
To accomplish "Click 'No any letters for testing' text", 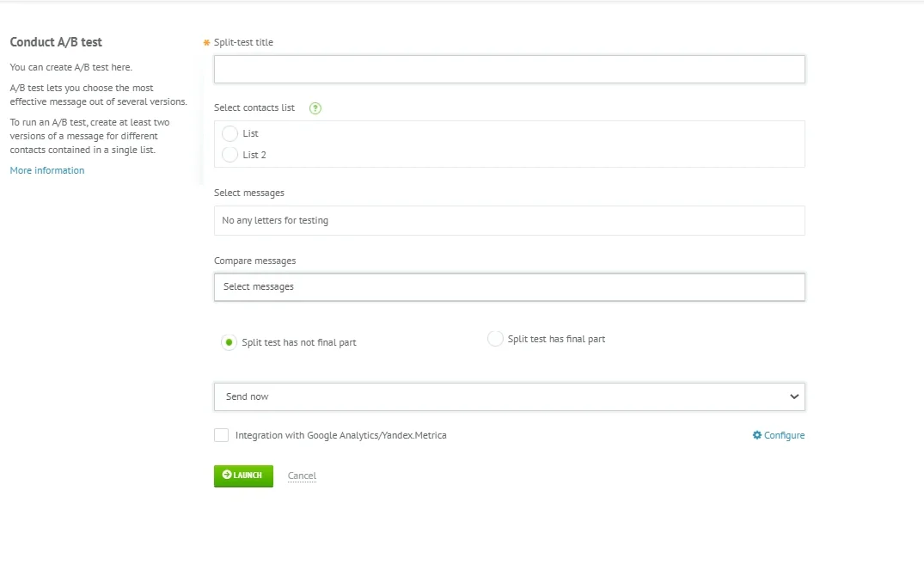I will click(275, 220).
